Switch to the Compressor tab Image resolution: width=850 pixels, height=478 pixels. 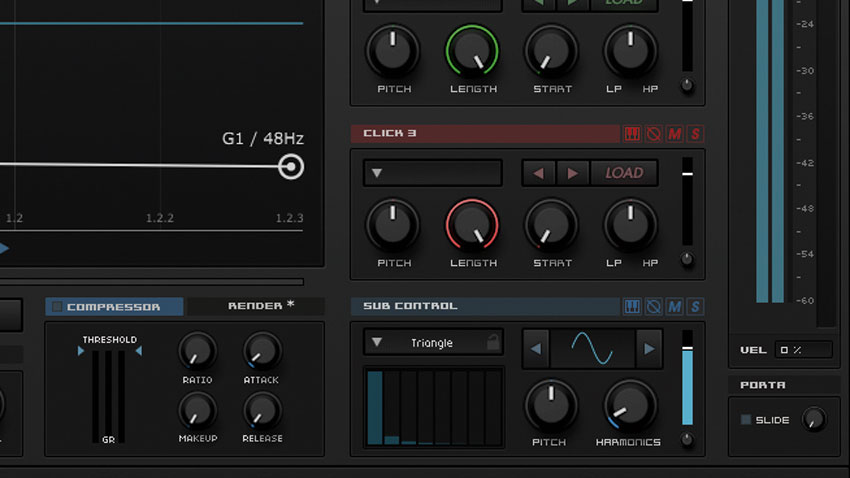point(114,307)
